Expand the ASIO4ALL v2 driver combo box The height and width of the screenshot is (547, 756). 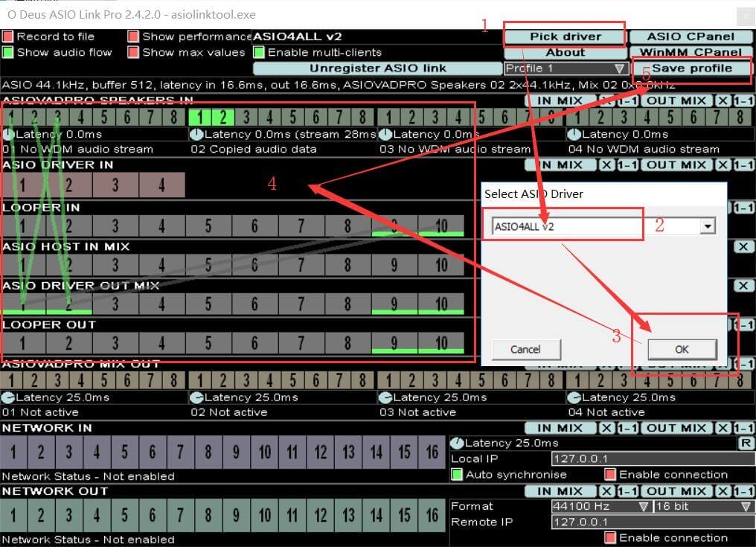(x=707, y=226)
